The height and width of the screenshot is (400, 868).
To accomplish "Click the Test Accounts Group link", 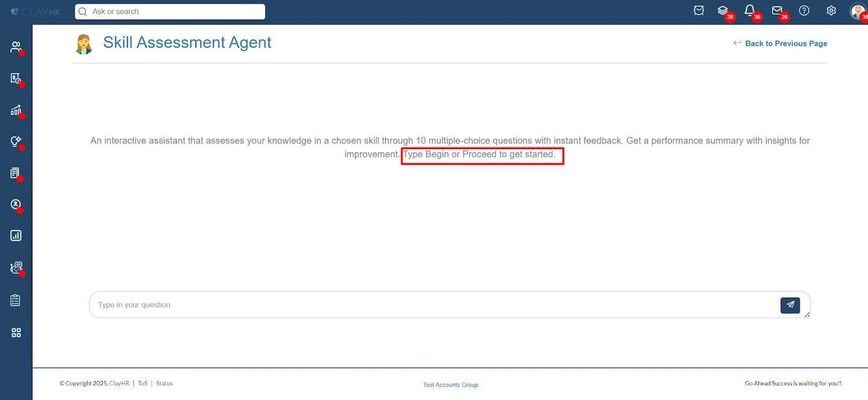I will click(451, 385).
